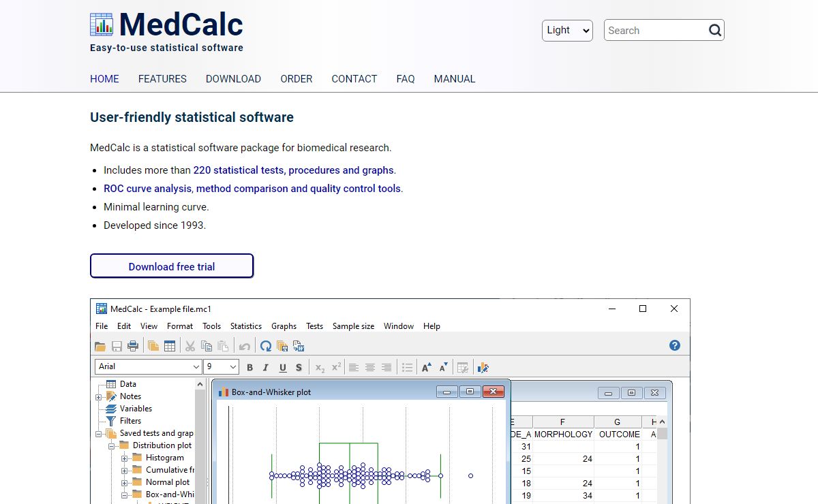Open the font size 9 dropdown
Viewport: 818px width, 504px height.
[221, 366]
